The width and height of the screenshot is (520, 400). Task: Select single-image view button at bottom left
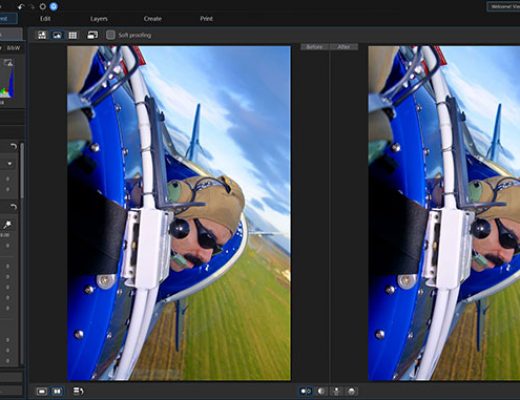42,391
